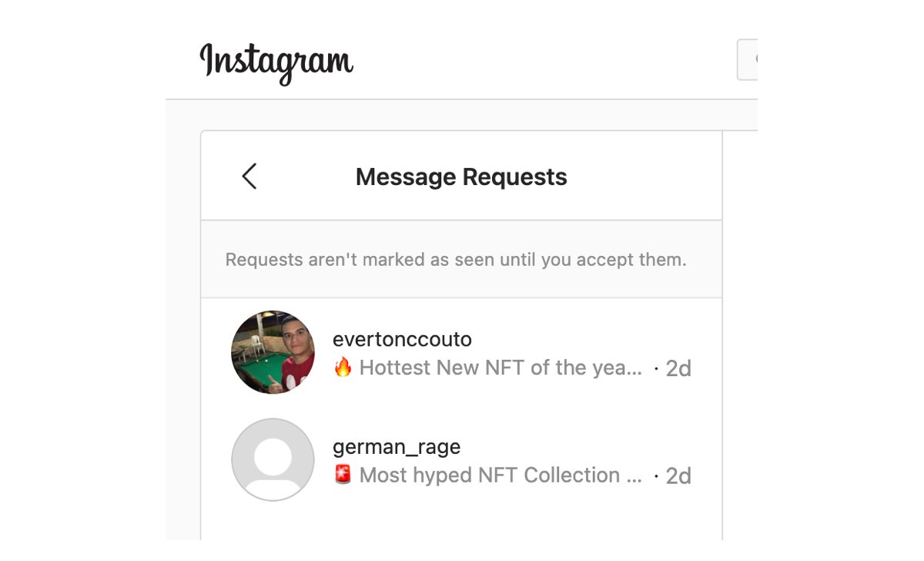This screenshot has height=561, width=924.
Task: Click the 2d timestamp on german_rage's request
Action: [x=678, y=476]
